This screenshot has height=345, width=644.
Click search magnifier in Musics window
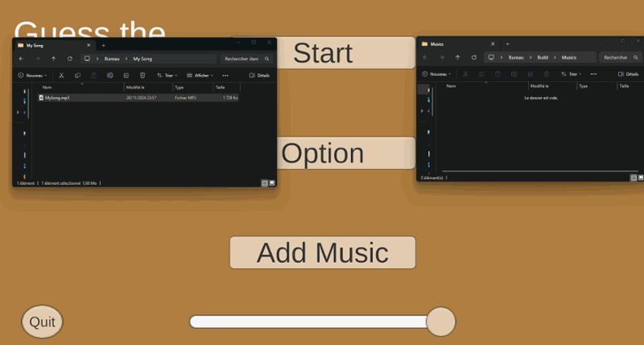[x=636, y=57]
